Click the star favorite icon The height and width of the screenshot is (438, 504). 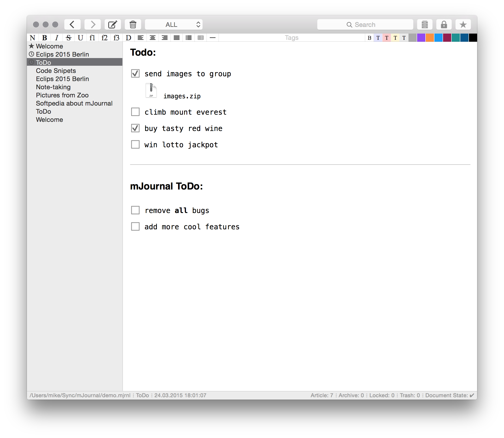tap(463, 24)
